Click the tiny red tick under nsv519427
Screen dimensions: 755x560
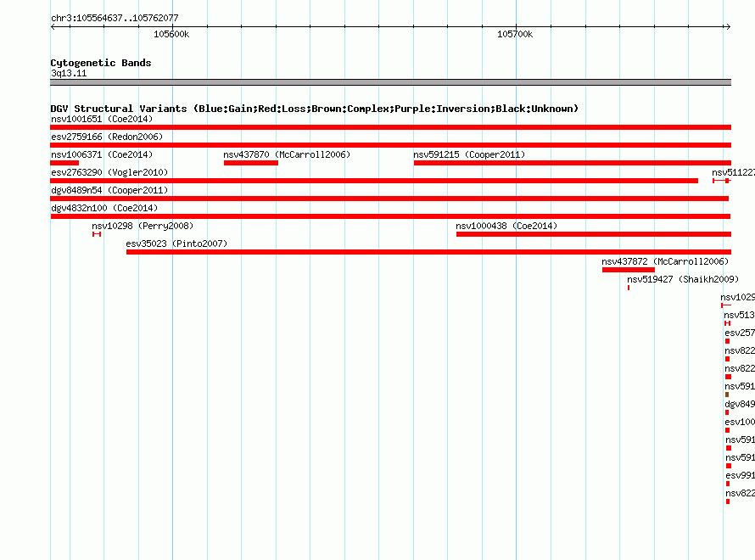click(629, 288)
